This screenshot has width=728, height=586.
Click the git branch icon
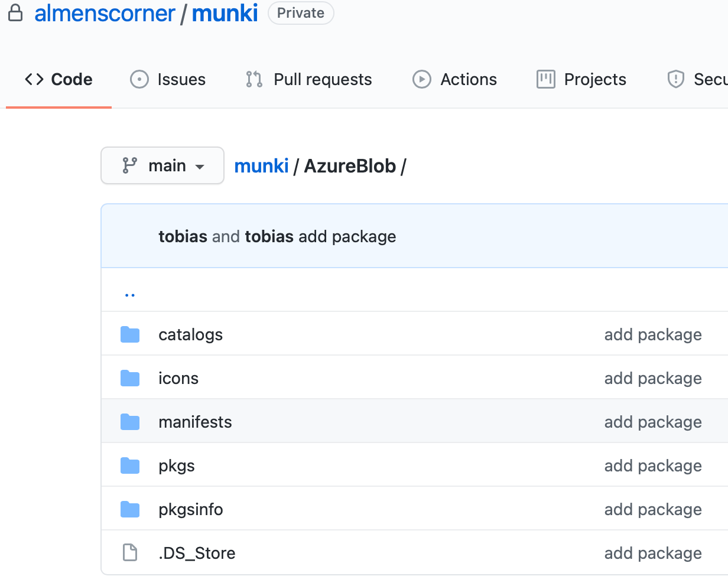click(129, 165)
